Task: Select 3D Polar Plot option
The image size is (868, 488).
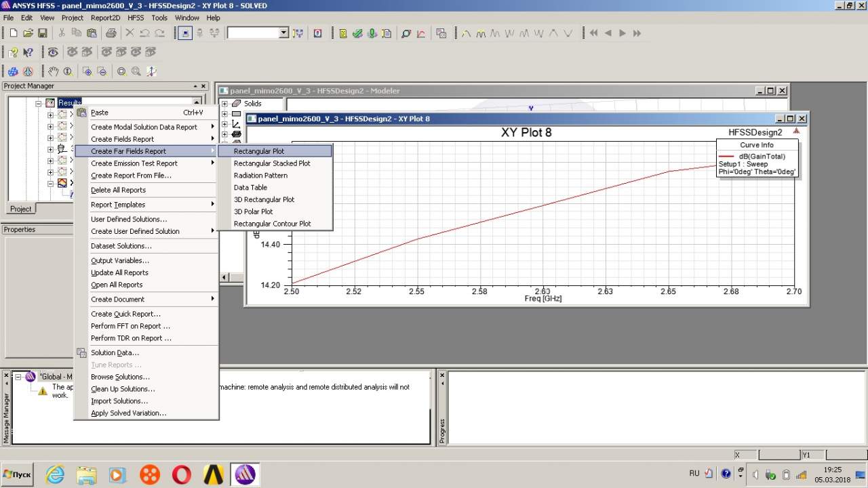Action: (253, 211)
